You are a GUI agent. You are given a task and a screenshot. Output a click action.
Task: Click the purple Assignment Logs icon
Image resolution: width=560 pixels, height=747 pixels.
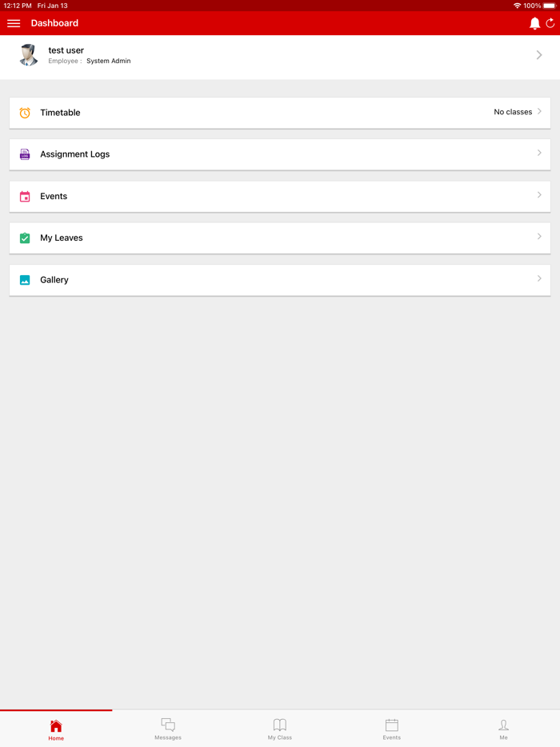point(26,154)
